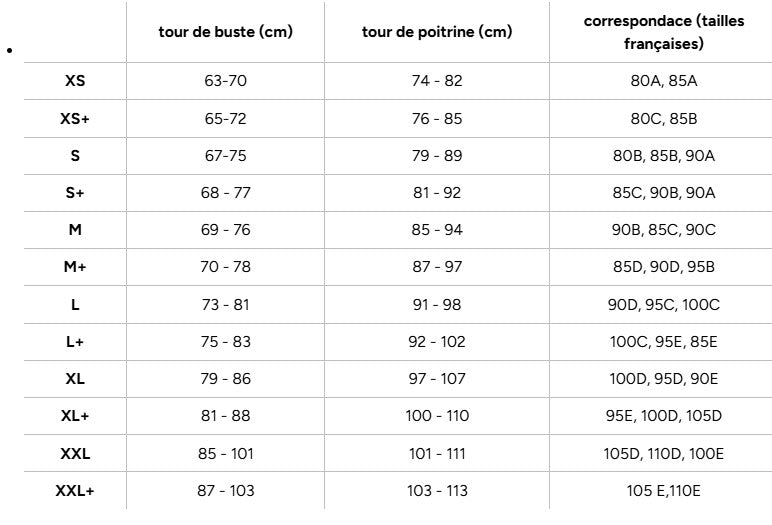Select the "100C, 95E, 85E" correspondence cell
Image resolution: width=772 pixels, height=525 pixels.
click(664, 342)
